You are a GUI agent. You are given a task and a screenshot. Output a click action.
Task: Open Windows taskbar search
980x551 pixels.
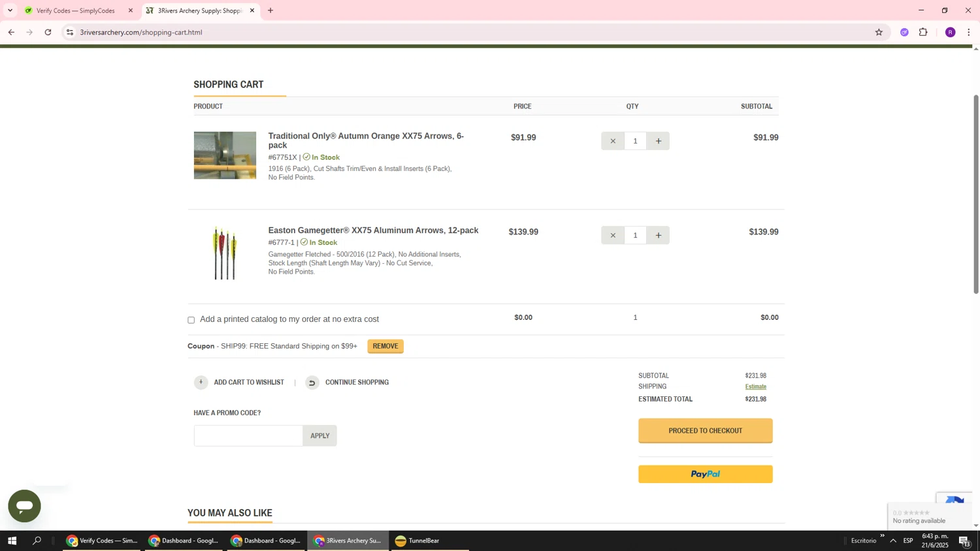[37, 541]
